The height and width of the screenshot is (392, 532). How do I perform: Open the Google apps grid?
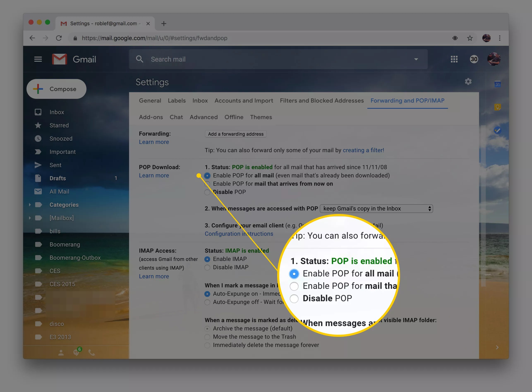454,59
